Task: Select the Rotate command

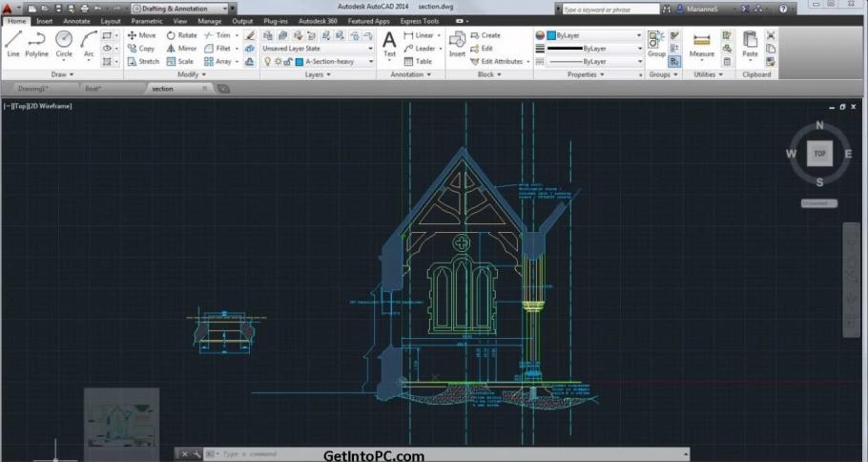Action: click(x=181, y=35)
